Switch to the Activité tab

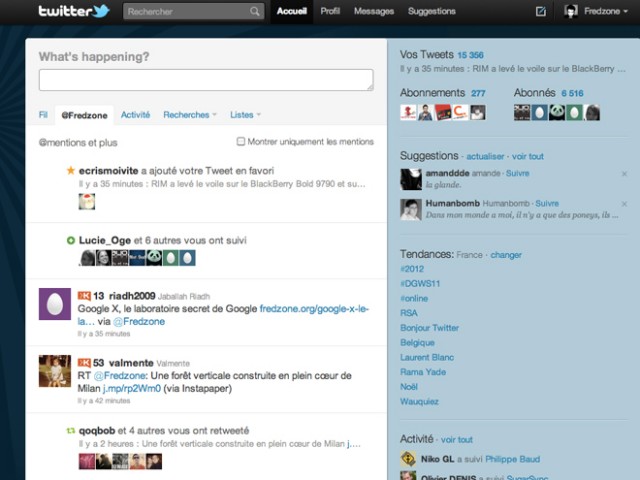pos(136,115)
